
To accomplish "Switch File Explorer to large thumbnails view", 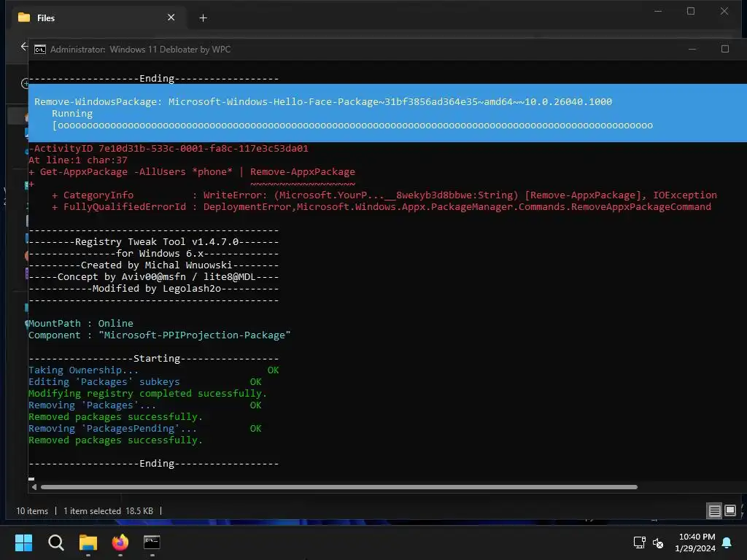I will point(729,511).
